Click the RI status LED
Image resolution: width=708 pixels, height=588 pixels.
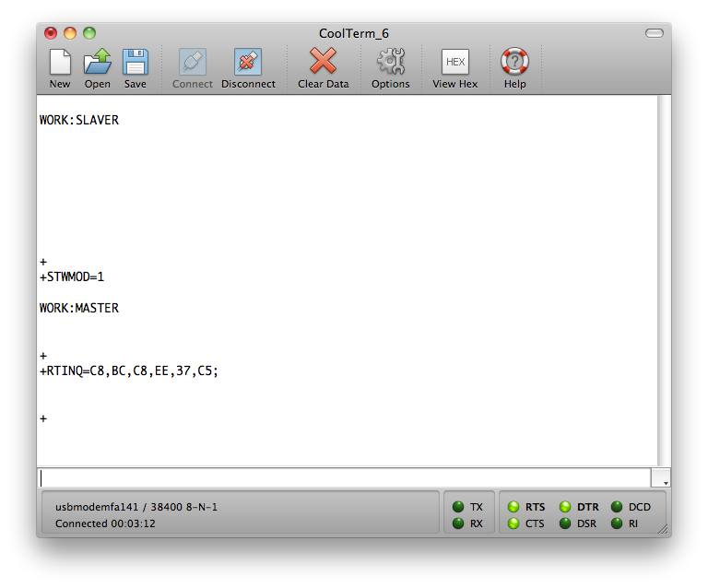pyautogui.click(x=617, y=523)
